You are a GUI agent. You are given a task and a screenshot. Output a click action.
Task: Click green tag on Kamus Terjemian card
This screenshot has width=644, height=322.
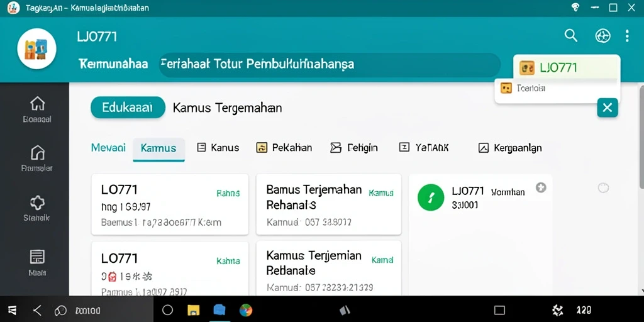pyautogui.click(x=382, y=260)
